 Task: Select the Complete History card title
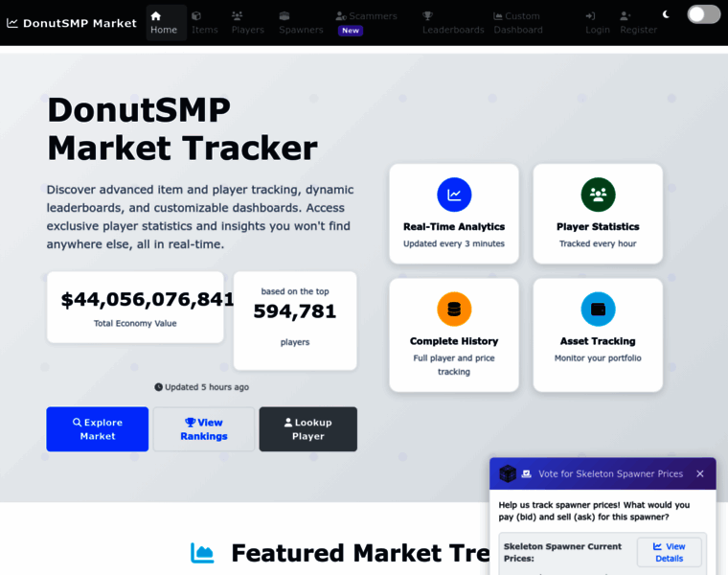coord(454,341)
